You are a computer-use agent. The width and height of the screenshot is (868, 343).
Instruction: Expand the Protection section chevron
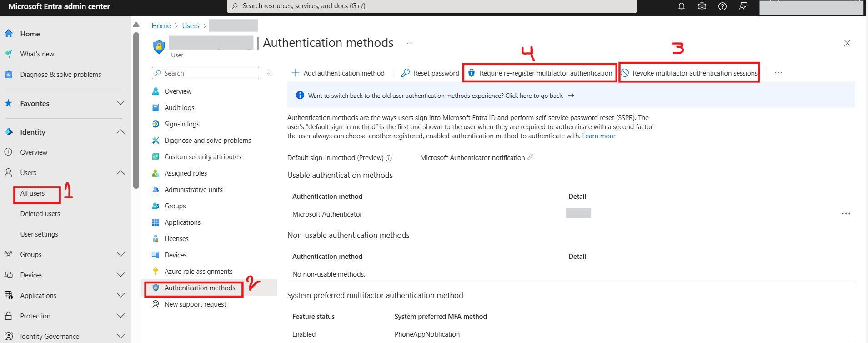120,316
